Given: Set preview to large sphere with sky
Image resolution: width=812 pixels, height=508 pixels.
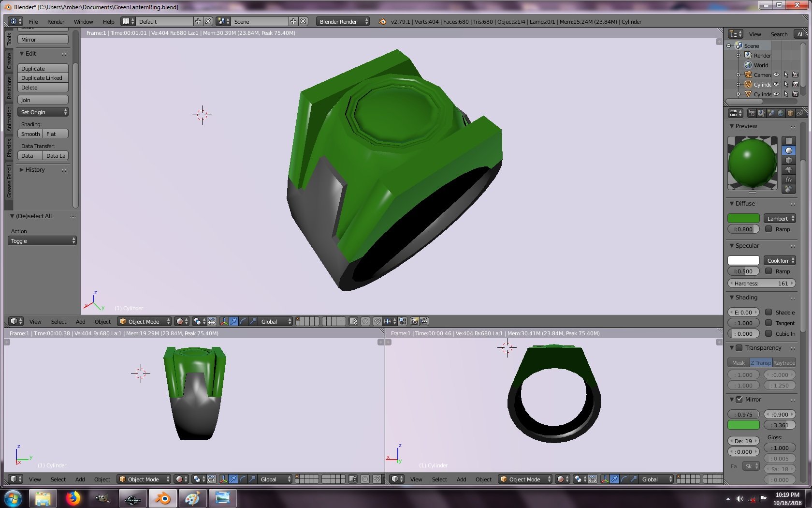Looking at the screenshot, I should coord(789,189).
